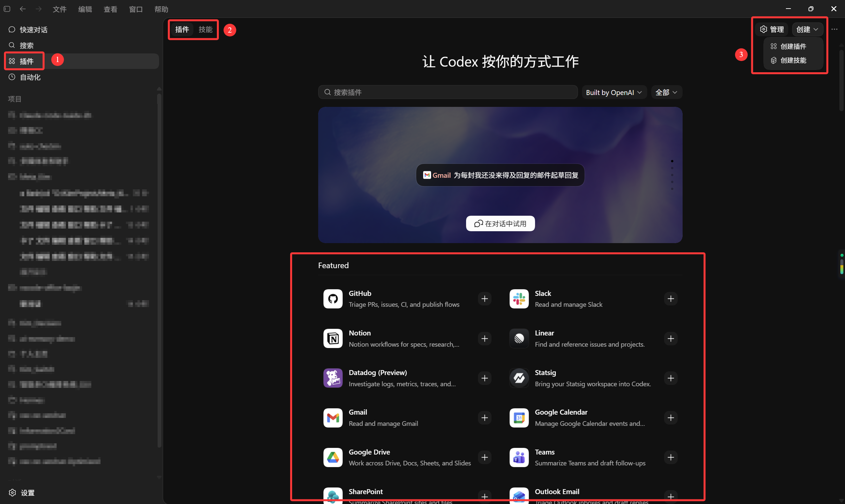Add the Slack plugin with plus
Screen dimensions: 845x504
(x=671, y=299)
